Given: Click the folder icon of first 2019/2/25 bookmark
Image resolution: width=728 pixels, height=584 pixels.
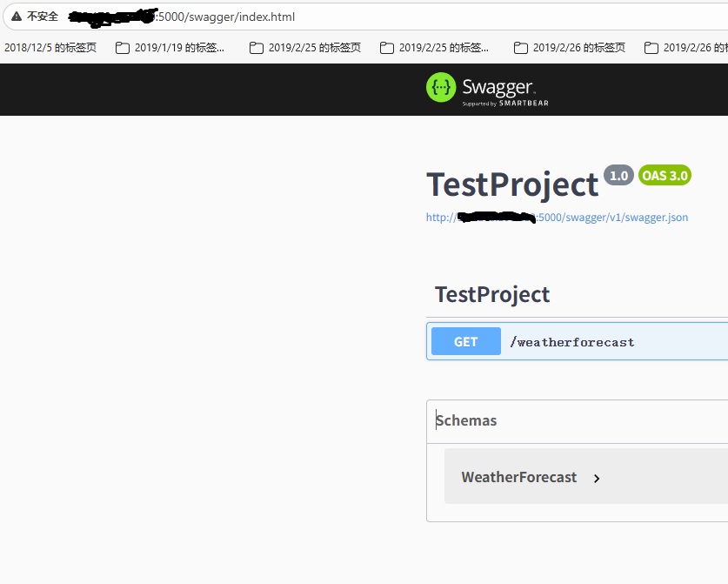Looking at the screenshot, I should tap(257, 49).
